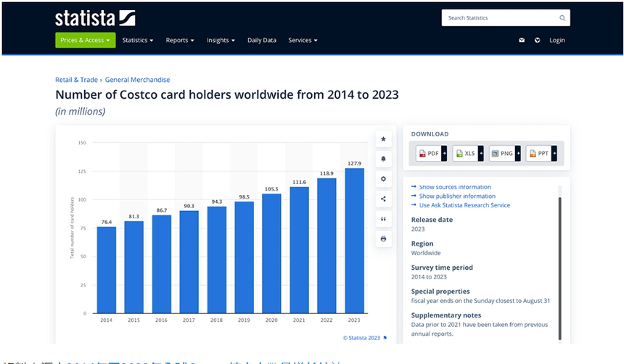Viewport: 624px width, 364px height.
Task: Click plus button next to PPT
Action: point(554,153)
